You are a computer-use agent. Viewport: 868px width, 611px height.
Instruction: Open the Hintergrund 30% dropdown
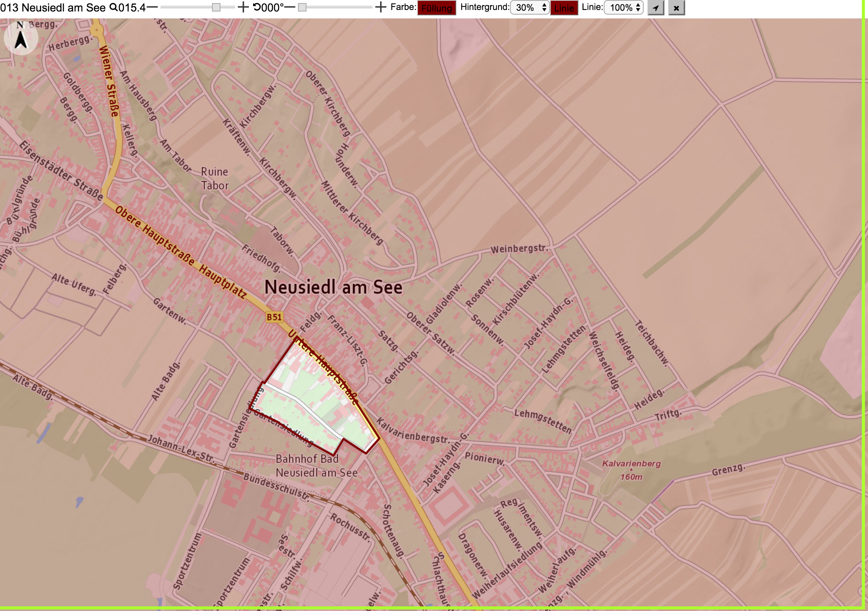530,8
